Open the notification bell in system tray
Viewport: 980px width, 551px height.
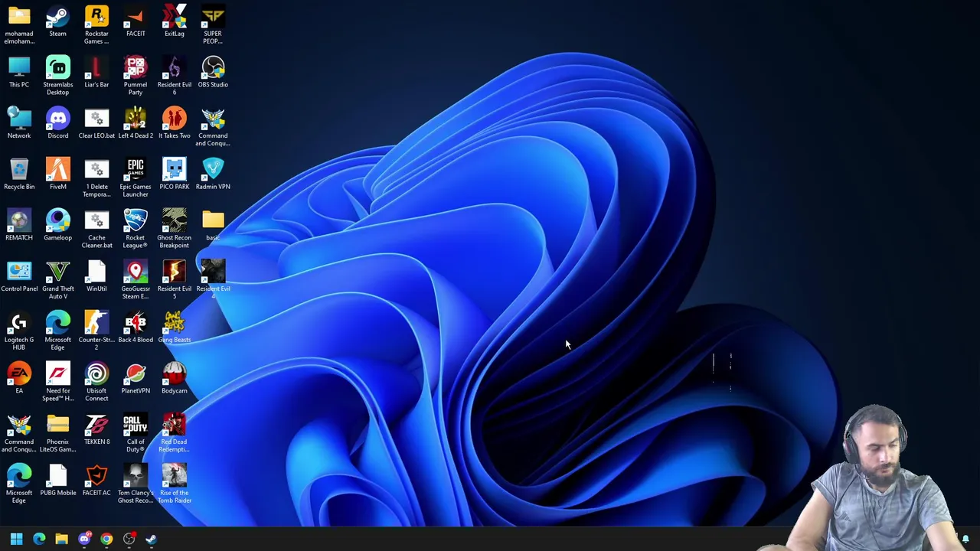click(965, 540)
